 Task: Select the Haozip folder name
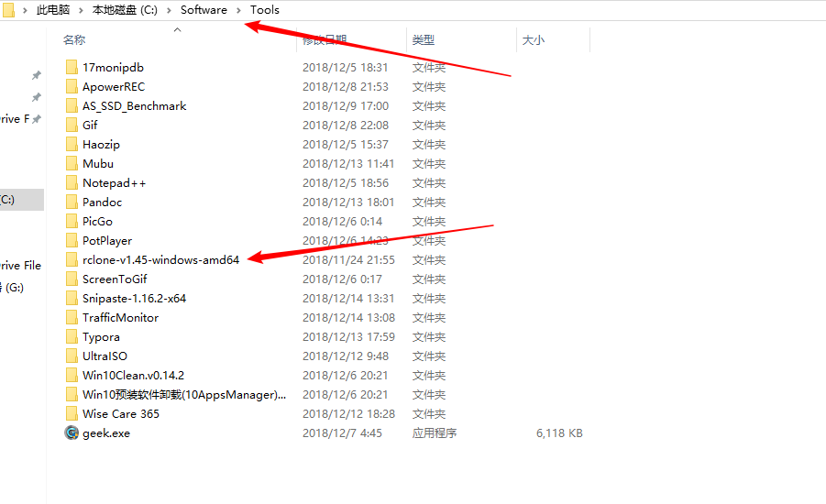[x=101, y=144]
